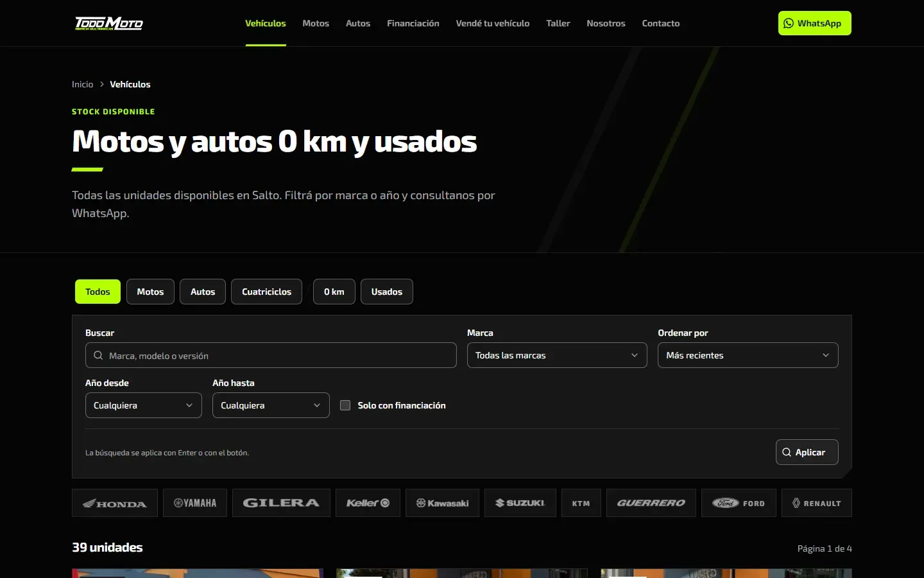Select the Motos filter chip
This screenshot has width=924, height=578.
pos(150,292)
